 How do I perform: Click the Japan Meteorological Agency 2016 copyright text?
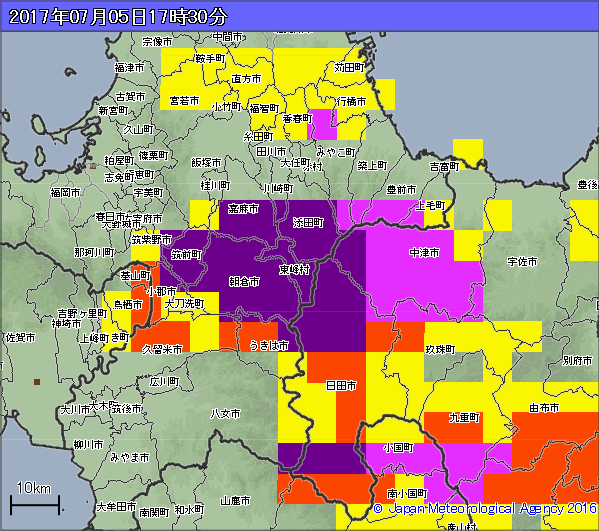click(485, 508)
